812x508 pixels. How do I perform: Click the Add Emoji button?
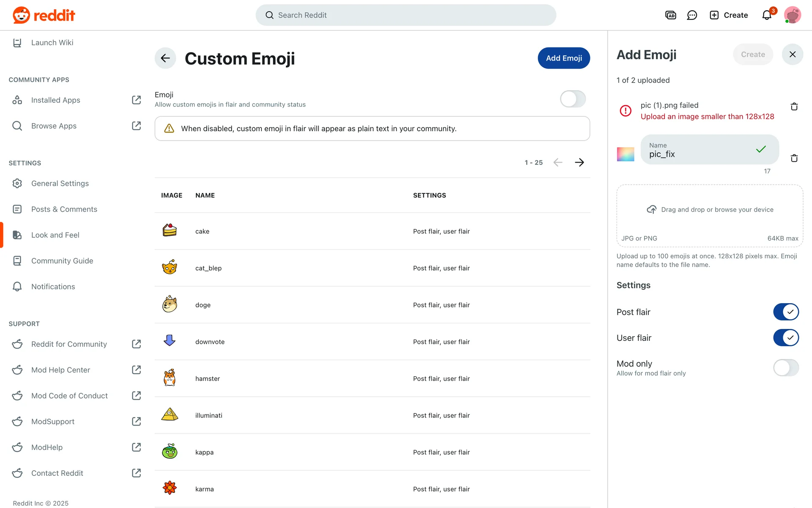(x=564, y=58)
